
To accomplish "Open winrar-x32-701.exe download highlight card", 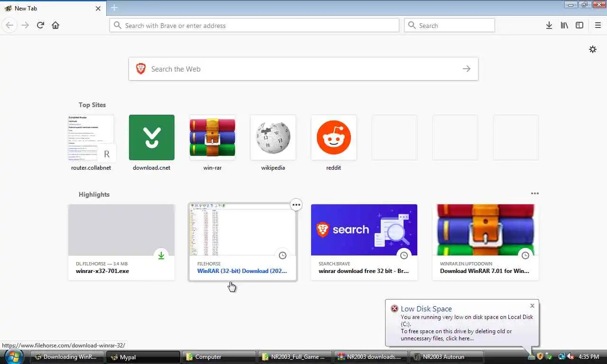I will click(x=121, y=242).
